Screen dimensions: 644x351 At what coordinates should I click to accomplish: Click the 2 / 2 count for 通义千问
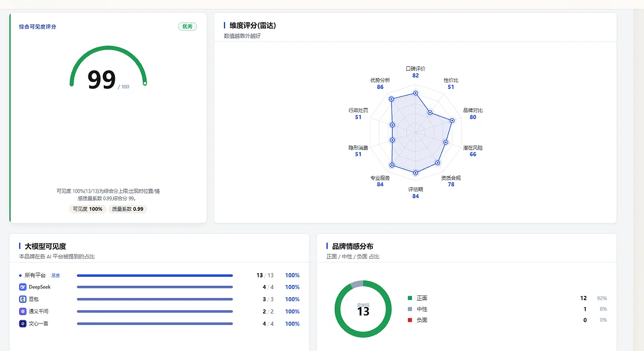[268, 311]
